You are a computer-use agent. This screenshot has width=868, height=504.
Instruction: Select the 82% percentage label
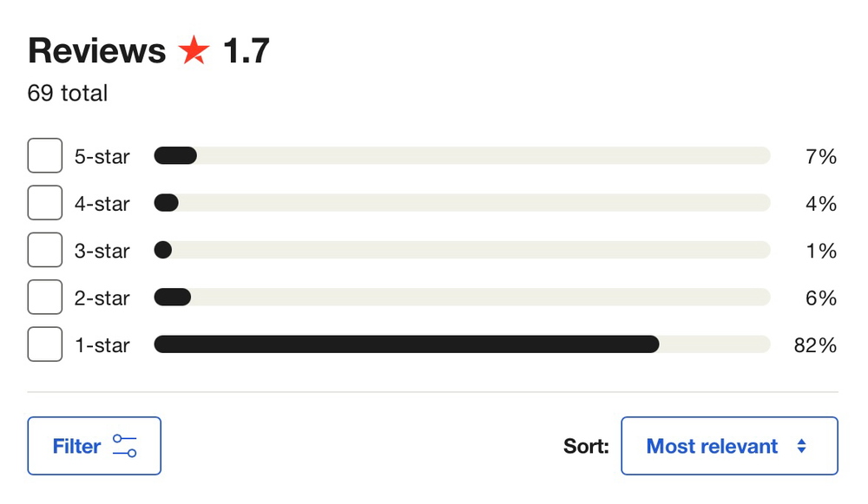[x=817, y=344]
